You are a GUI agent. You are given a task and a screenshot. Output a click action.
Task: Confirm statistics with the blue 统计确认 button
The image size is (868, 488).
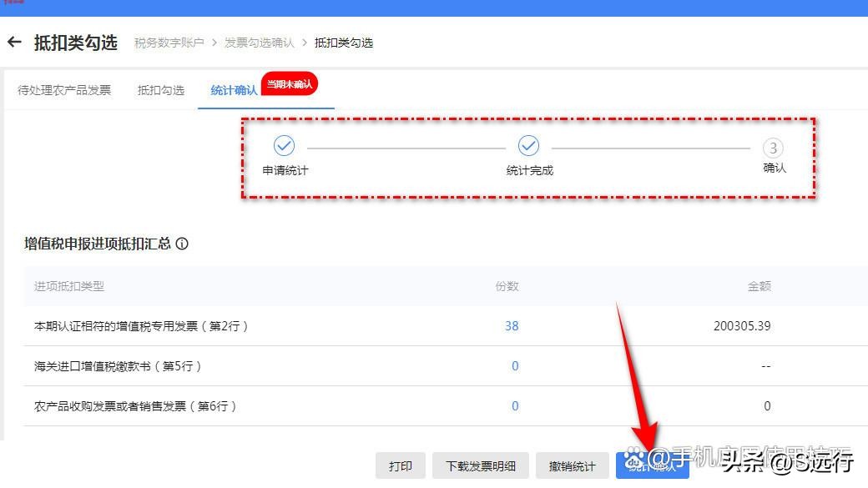[x=654, y=465]
